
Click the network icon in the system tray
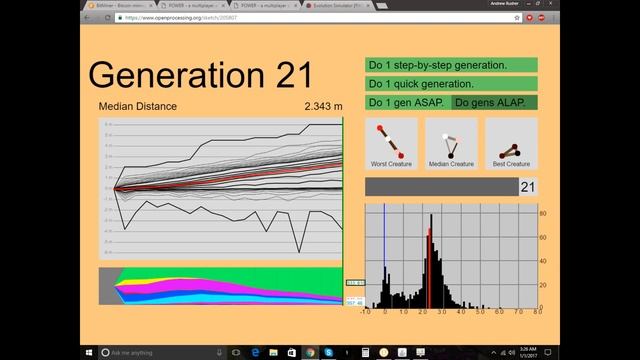coord(503,353)
